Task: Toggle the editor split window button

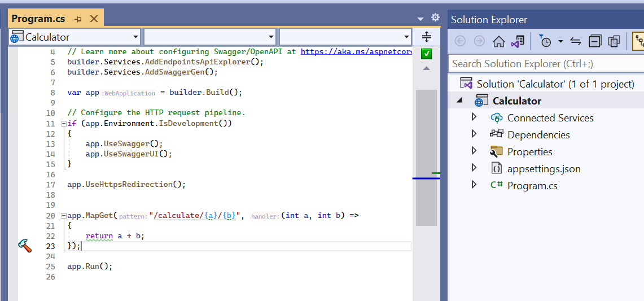Action: tap(427, 37)
